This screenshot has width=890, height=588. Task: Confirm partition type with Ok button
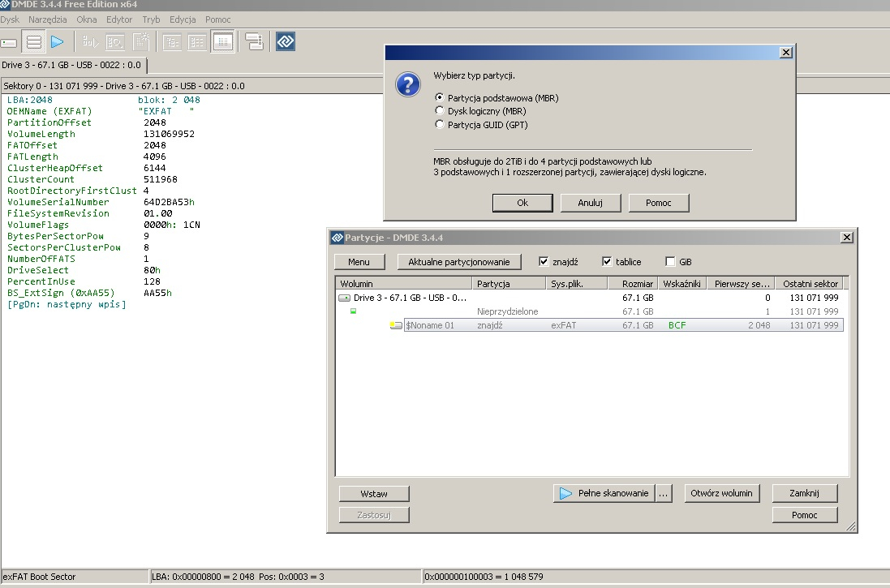click(522, 203)
